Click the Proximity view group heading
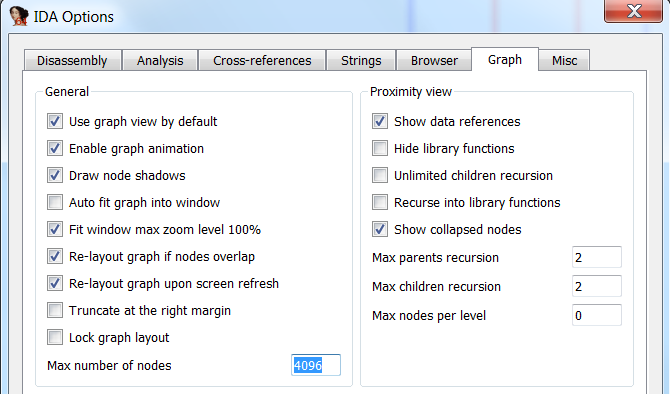The height and width of the screenshot is (394, 670). (411, 92)
